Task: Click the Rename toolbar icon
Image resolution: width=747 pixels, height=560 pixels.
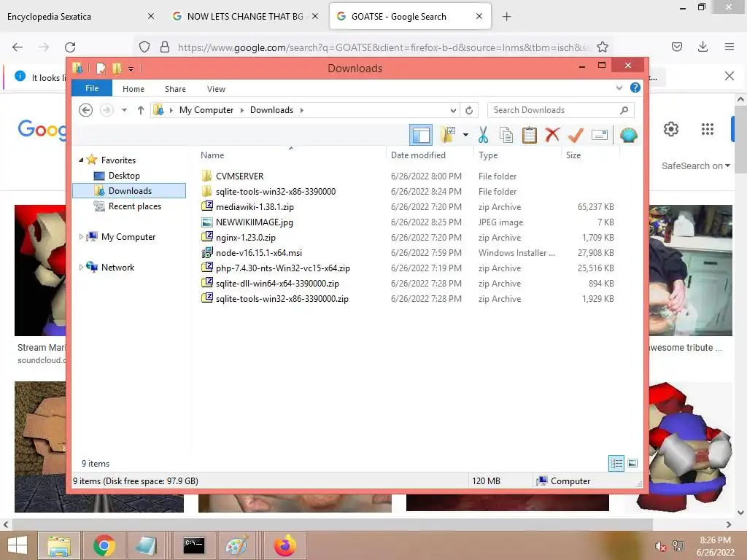Action: click(x=600, y=135)
